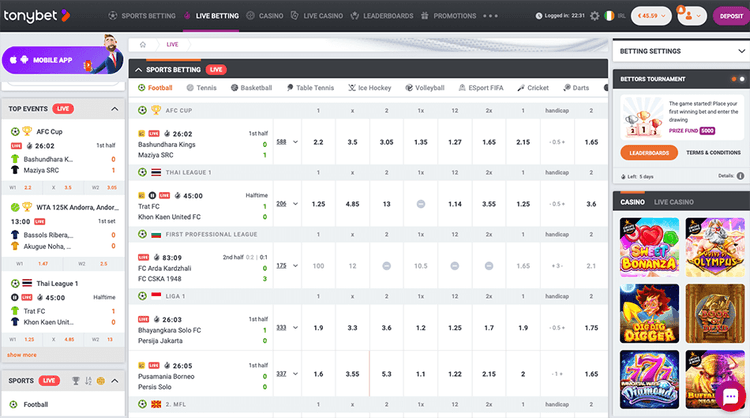
Task: Open the 777 Diamonds game thumbnail
Action: tap(649, 379)
